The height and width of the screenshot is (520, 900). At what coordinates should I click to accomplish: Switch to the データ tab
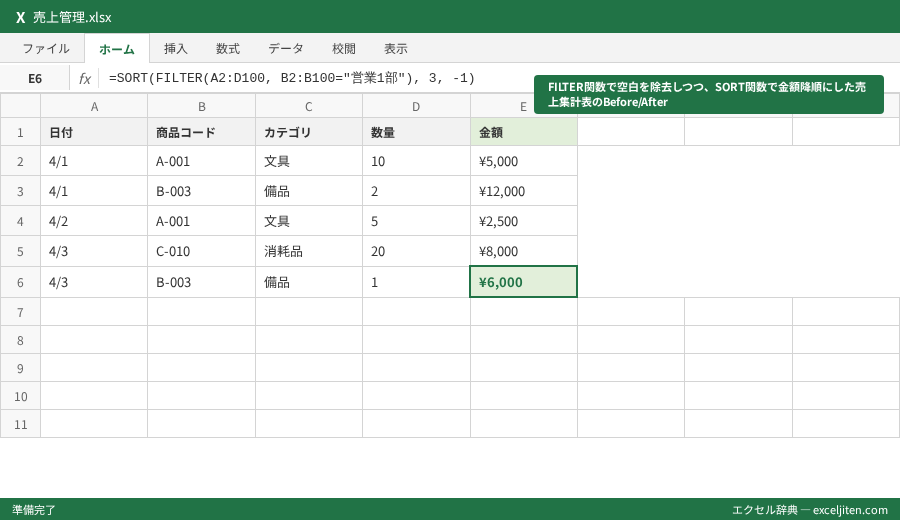[286, 49]
